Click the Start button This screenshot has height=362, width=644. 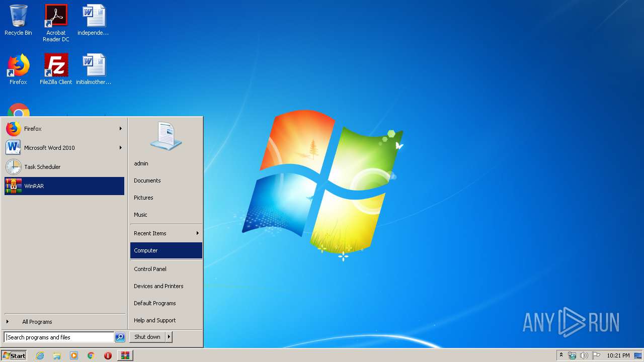coord(14,355)
